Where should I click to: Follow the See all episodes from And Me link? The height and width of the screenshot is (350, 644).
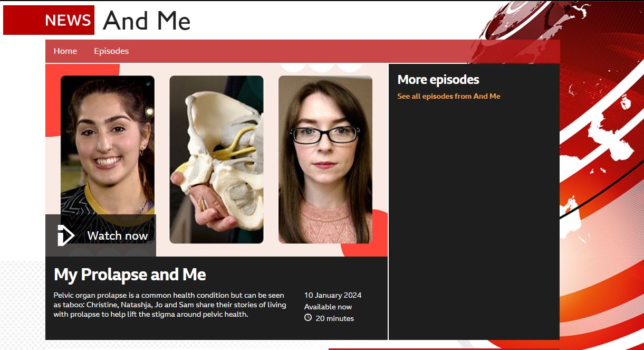click(x=449, y=96)
